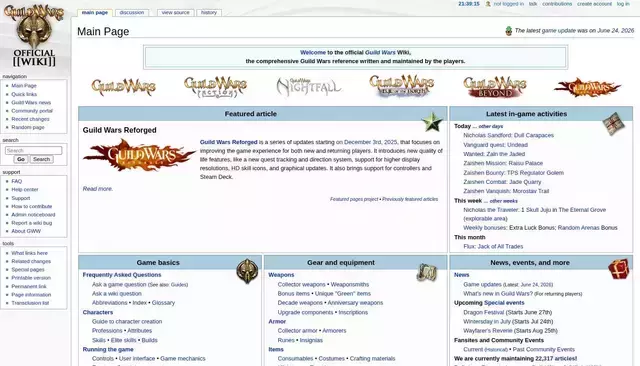Focus the wiki search input field

[33, 151]
